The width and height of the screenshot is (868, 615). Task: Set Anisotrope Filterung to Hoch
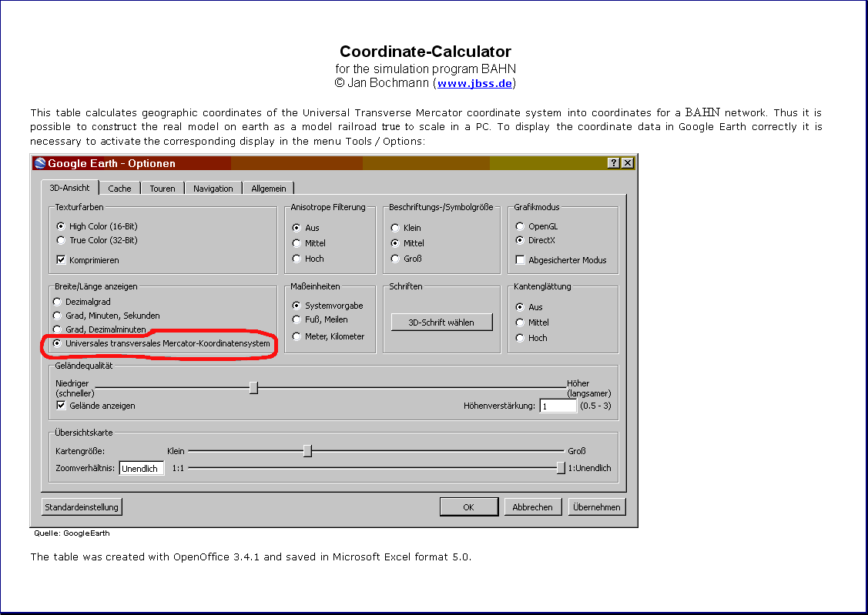pyautogui.click(x=308, y=259)
